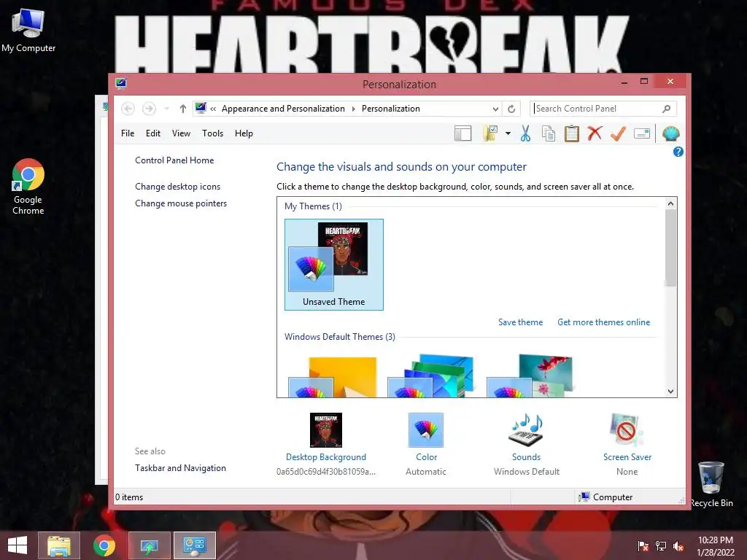Select the Unsaved Theme thumbnail
Image resolution: width=747 pixels, height=560 pixels.
coord(334,265)
